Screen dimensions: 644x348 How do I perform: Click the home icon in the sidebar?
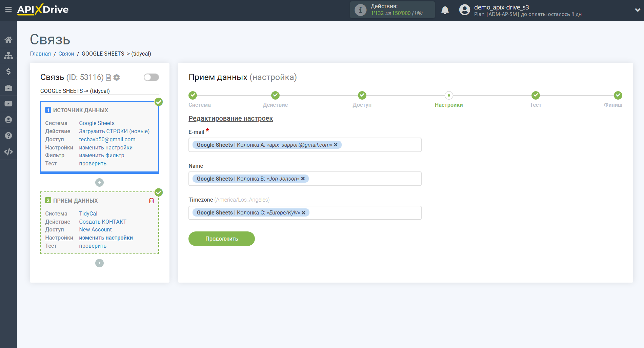8,40
